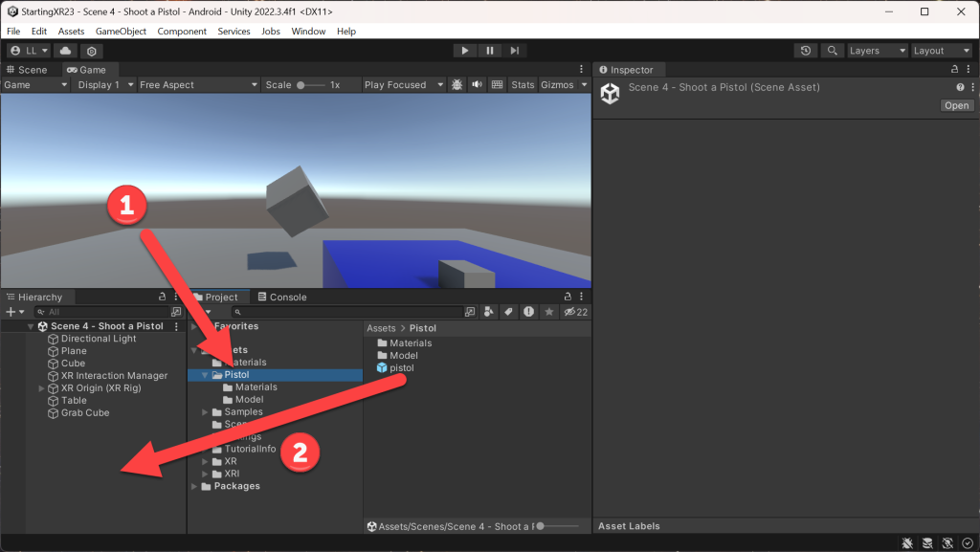Toggle the frame debugger bug icon
980x552 pixels.
tap(457, 85)
